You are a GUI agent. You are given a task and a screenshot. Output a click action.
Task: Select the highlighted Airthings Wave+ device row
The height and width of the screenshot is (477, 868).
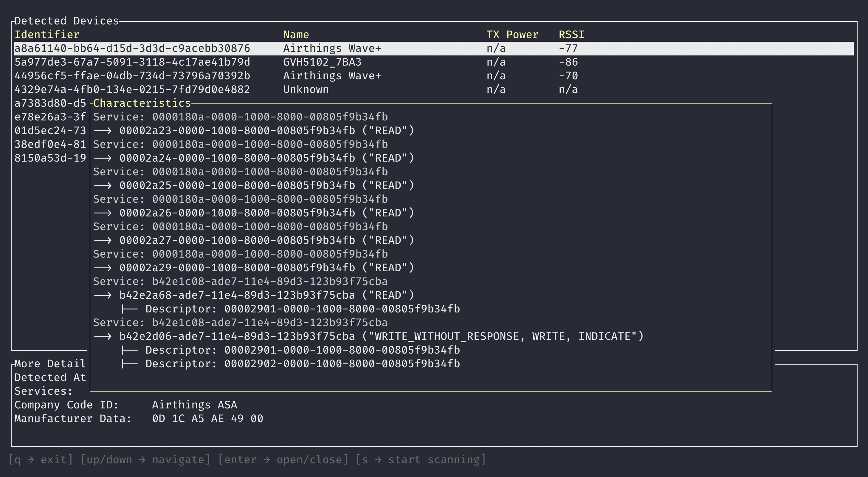[x=332, y=48]
